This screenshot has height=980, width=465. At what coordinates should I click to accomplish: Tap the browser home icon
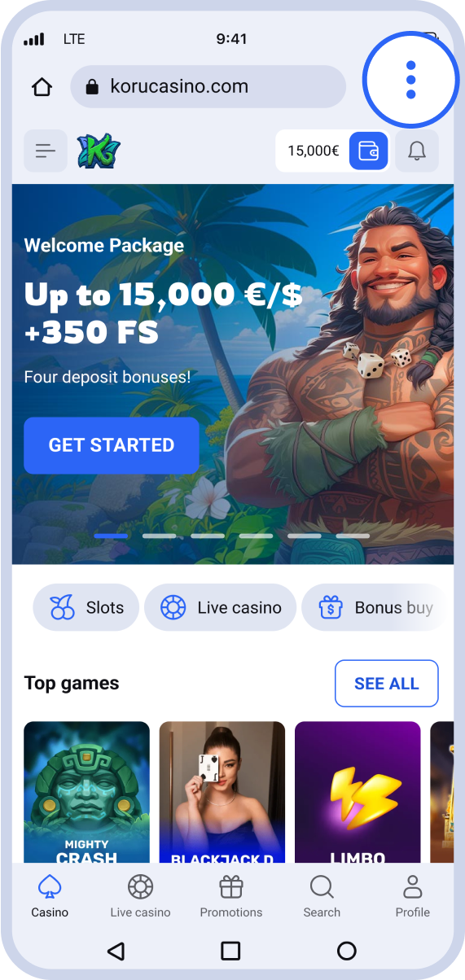click(42, 87)
